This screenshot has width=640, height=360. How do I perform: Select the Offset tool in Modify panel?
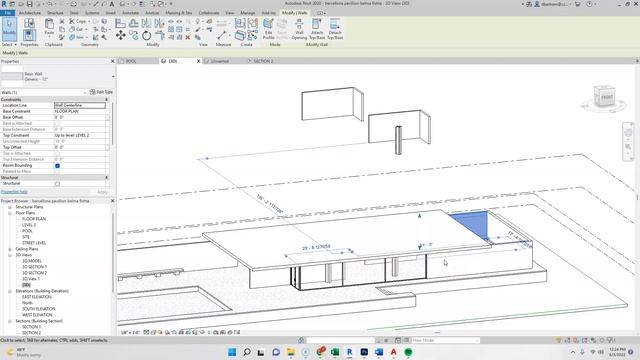[133, 23]
